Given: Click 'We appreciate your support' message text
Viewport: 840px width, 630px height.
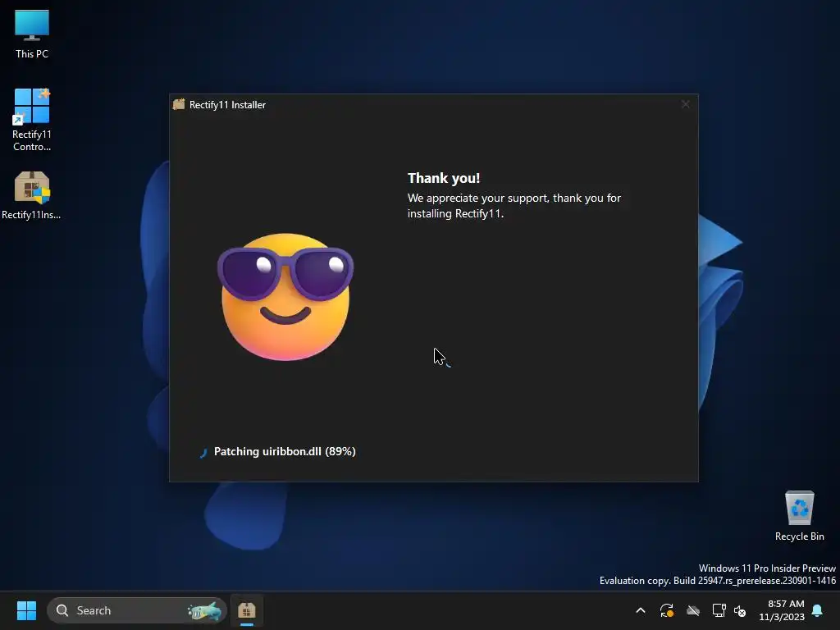Looking at the screenshot, I should 514,206.
